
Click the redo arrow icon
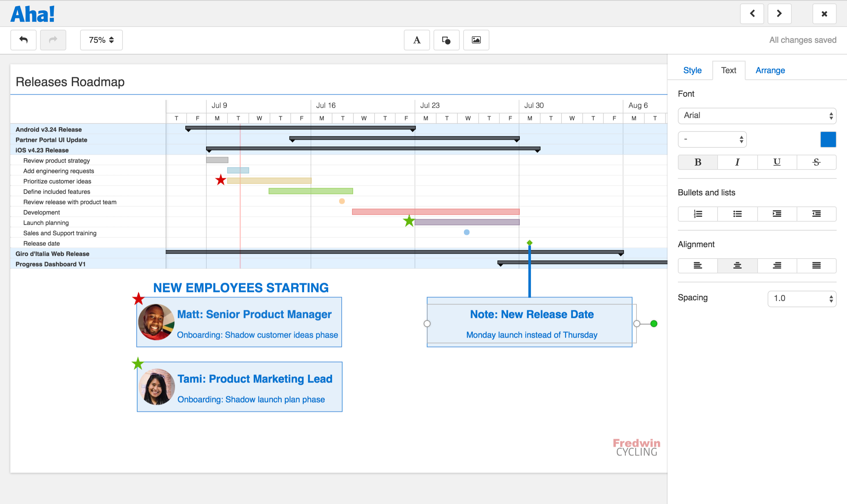point(53,40)
